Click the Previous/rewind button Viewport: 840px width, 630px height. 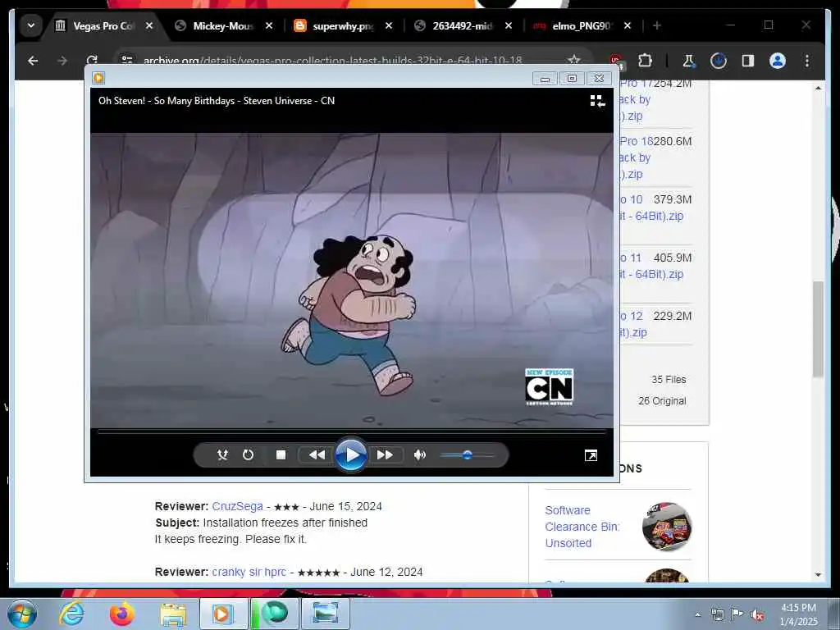[x=317, y=454]
